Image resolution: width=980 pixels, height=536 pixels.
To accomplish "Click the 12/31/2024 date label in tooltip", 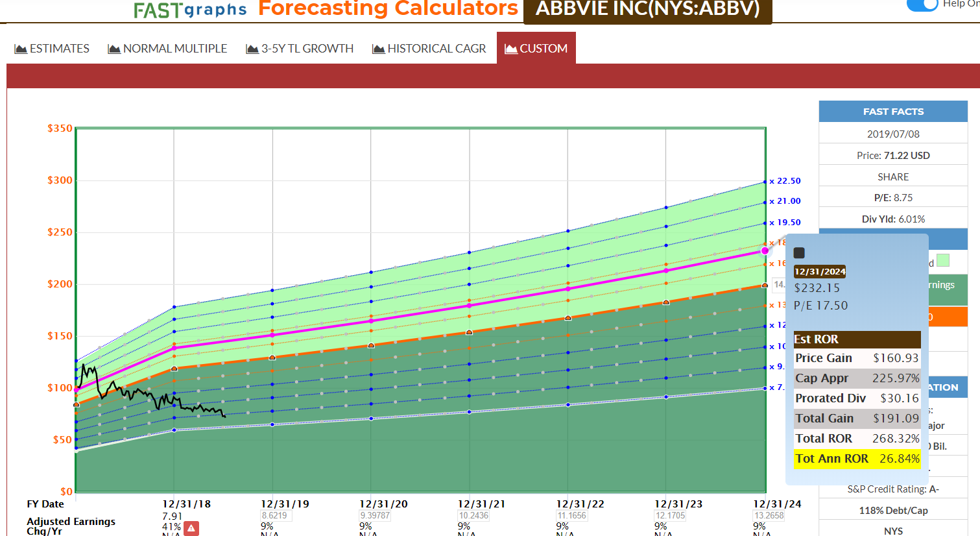I will point(820,272).
